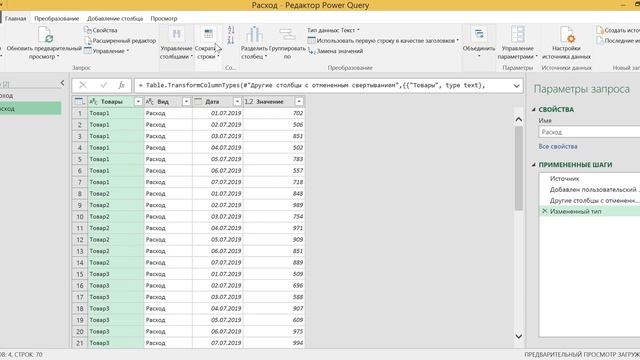Click the 1.2 type icon on Значение column
The width and height of the screenshot is (640, 360).
click(249, 102)
